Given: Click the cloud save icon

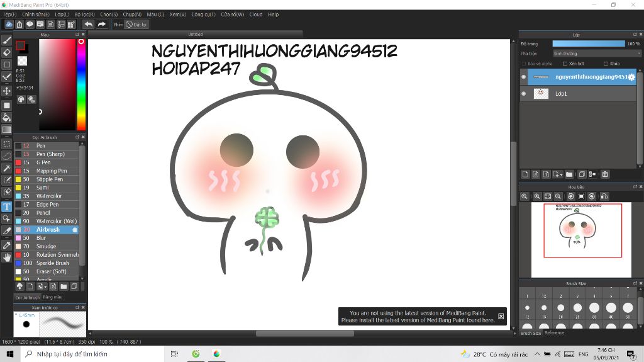Looking at the screenshot, I should [9, 25].
